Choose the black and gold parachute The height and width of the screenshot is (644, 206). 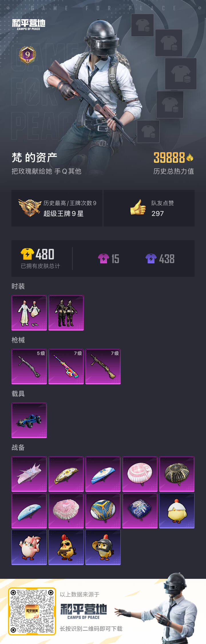177,474
